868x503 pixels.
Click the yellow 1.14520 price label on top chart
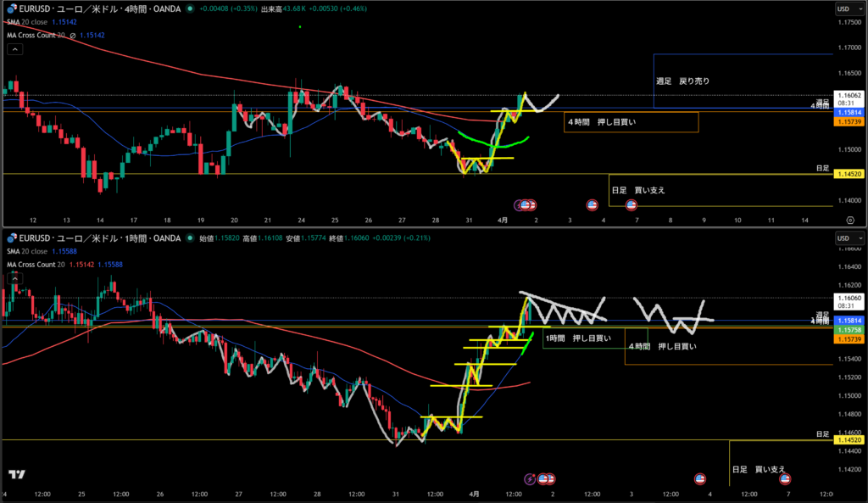pyautogui.click(x=849, y=174)
